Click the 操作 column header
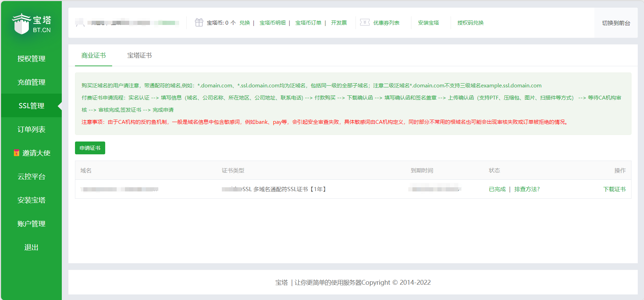Image resolution: width=644 pixels, height=300 pixels. [620, 171]
